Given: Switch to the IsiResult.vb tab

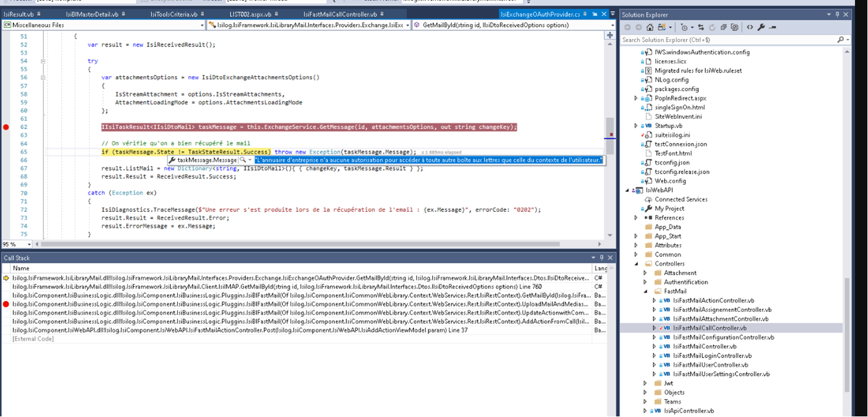Looking at the screenshot, I should (x=19, y=12).
